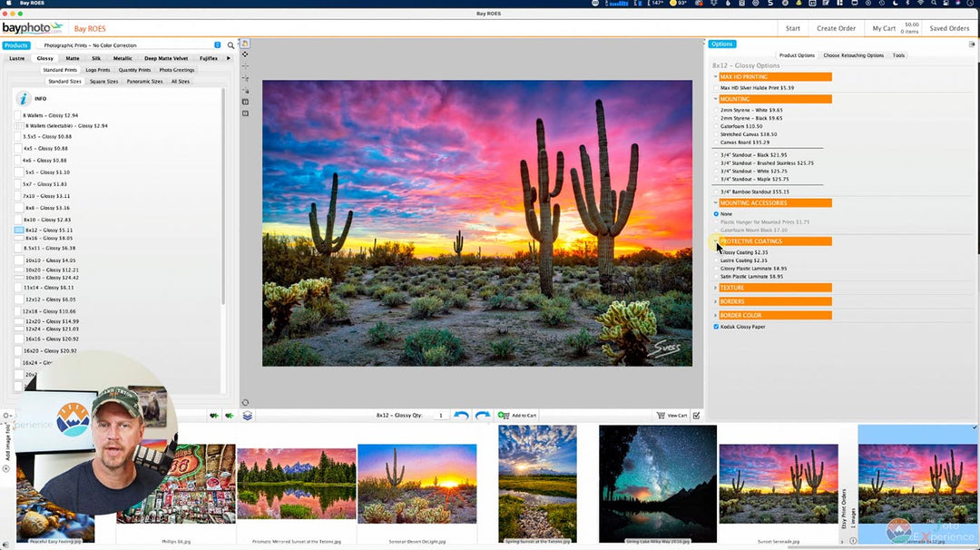The height and width of the screenshot is (550, 980).
Task: Click the blue redo arrow
Action: point(483,416)
